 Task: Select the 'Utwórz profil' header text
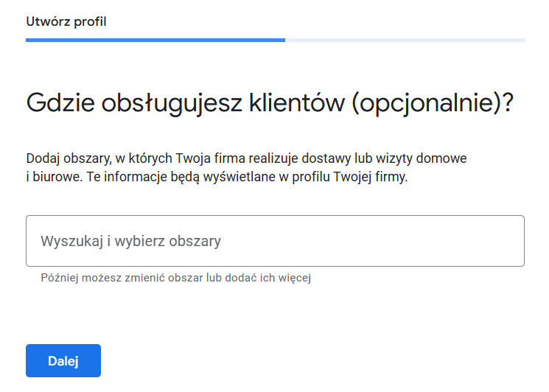click(x=66, y=21)
